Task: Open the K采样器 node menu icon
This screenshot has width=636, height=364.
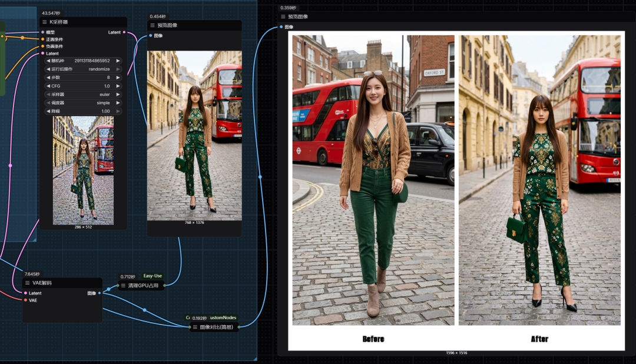Action: click(45, 22)
